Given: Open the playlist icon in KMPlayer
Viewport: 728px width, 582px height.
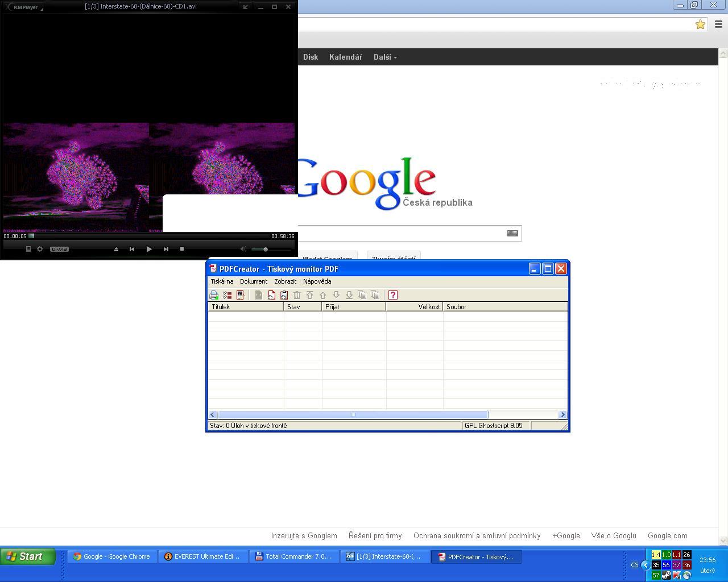Looking at the screenshot, I should 28,249.
